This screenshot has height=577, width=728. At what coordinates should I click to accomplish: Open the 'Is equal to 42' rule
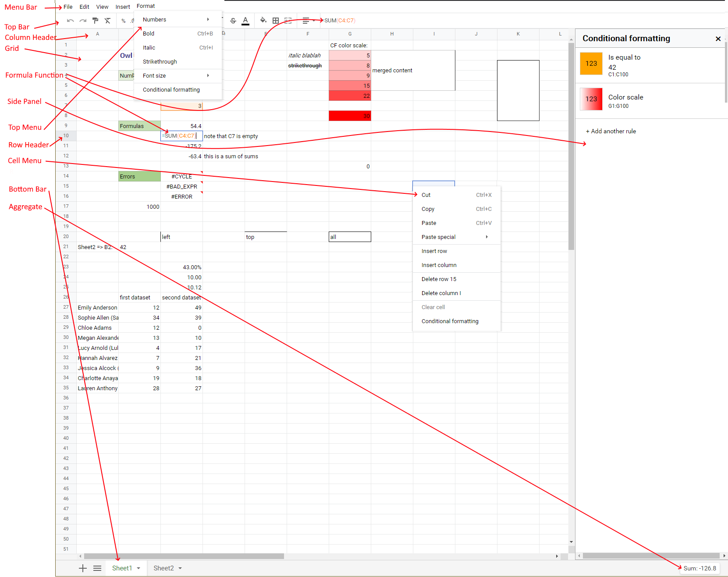tap(650, 65)
